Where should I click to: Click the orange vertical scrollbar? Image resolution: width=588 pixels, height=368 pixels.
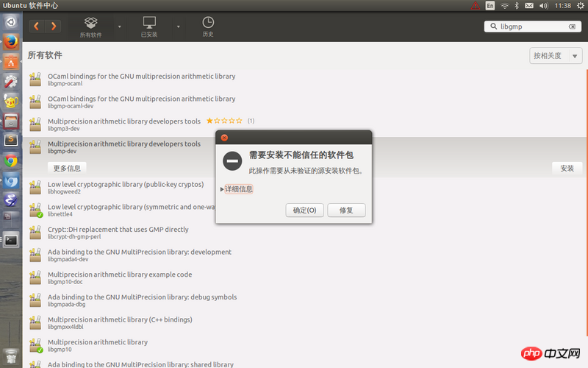[587, 203]
